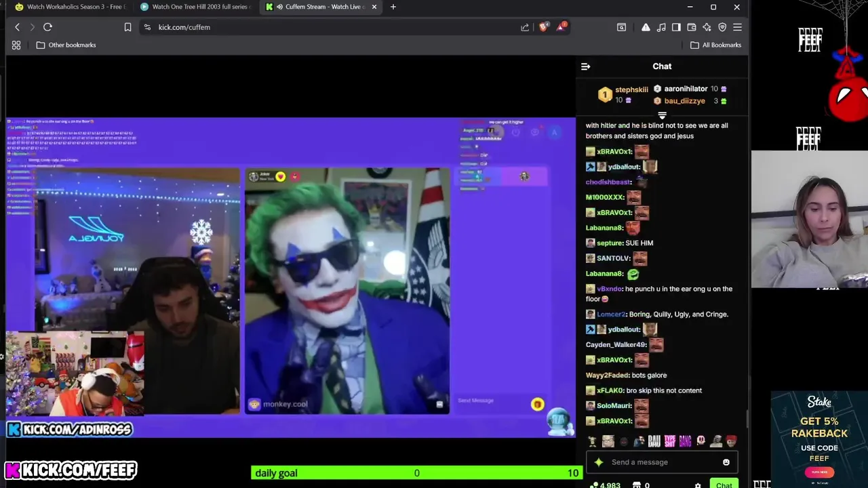Toggle the browser sidebar panel icon
Image resolution: width=868 pixels, height=488 pixels.
tap(676, 27)
